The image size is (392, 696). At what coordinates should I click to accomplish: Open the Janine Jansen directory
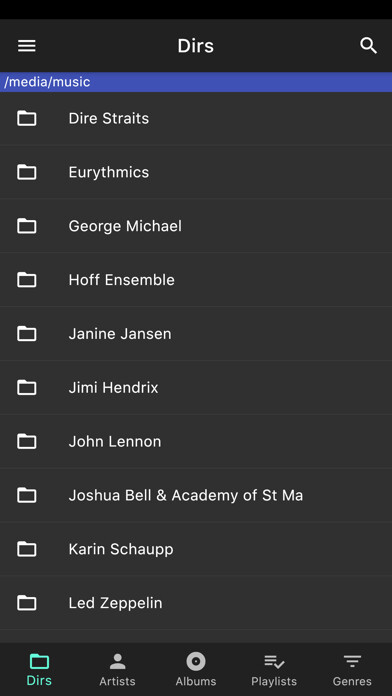(x=196, y=334)
